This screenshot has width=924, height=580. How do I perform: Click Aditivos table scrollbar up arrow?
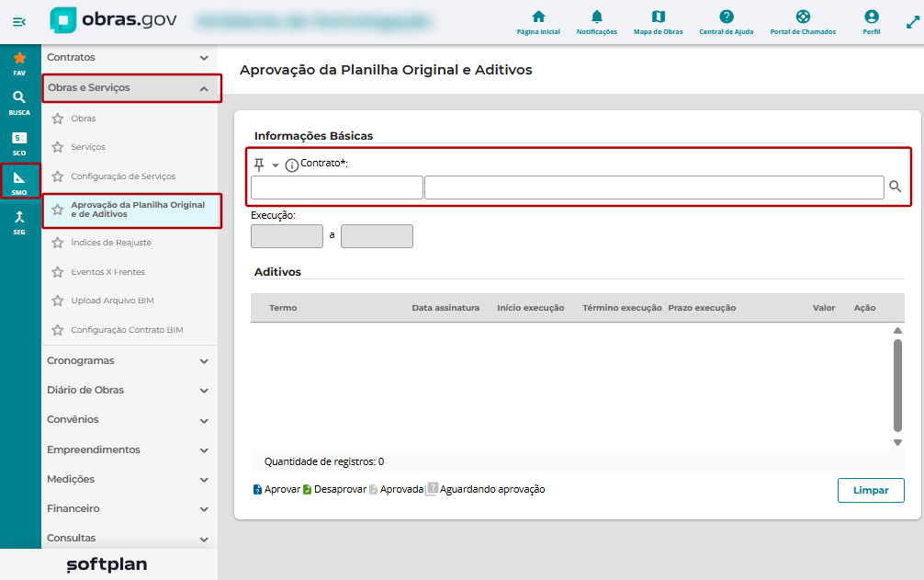coord(897,331)
